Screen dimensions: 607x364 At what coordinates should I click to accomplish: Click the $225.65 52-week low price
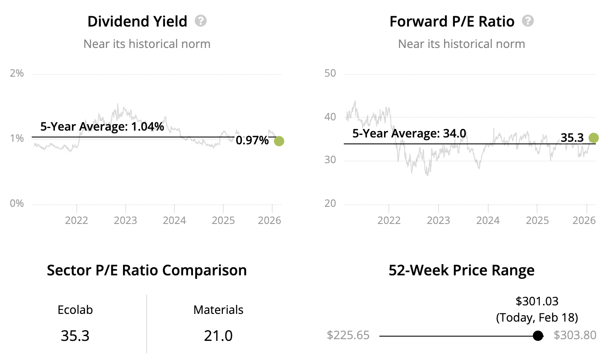coord(348,335)
